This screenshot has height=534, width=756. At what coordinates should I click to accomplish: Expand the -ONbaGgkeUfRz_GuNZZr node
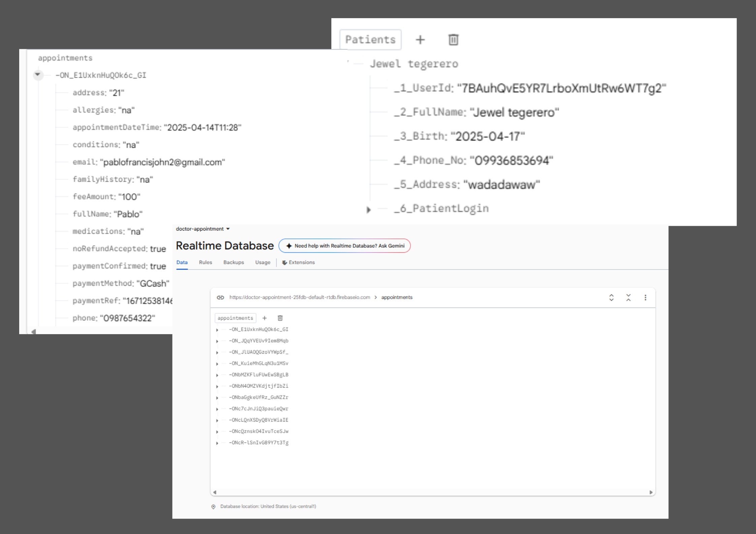(x=217, y=398)
